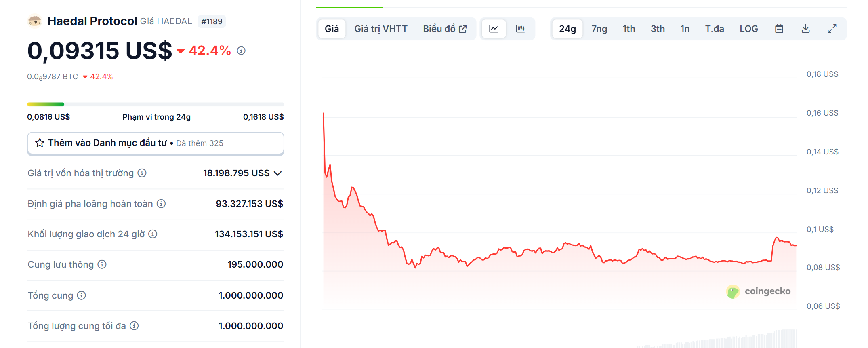
Task: Select the 1n time range
Action: tap(685, 29)
